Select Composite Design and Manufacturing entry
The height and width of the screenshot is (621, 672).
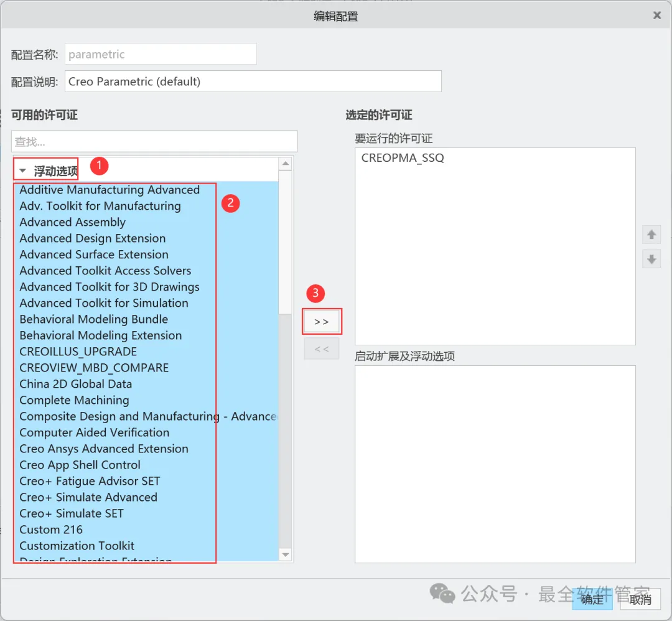(x=146, y=416)
